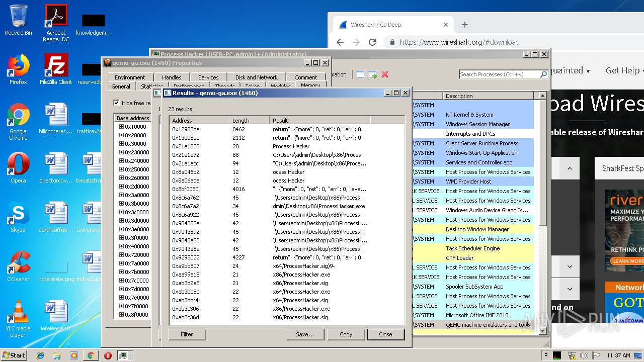Screen dimensions: 644x362
Task: Open Windows Media Player in taskbar
Action: click(73, 355)
